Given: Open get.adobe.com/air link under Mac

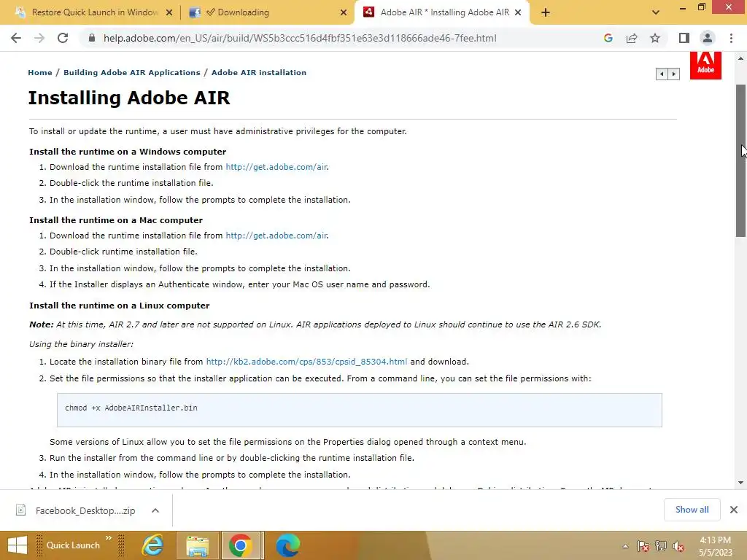Looking at the screenshot, I should point(276,236).
